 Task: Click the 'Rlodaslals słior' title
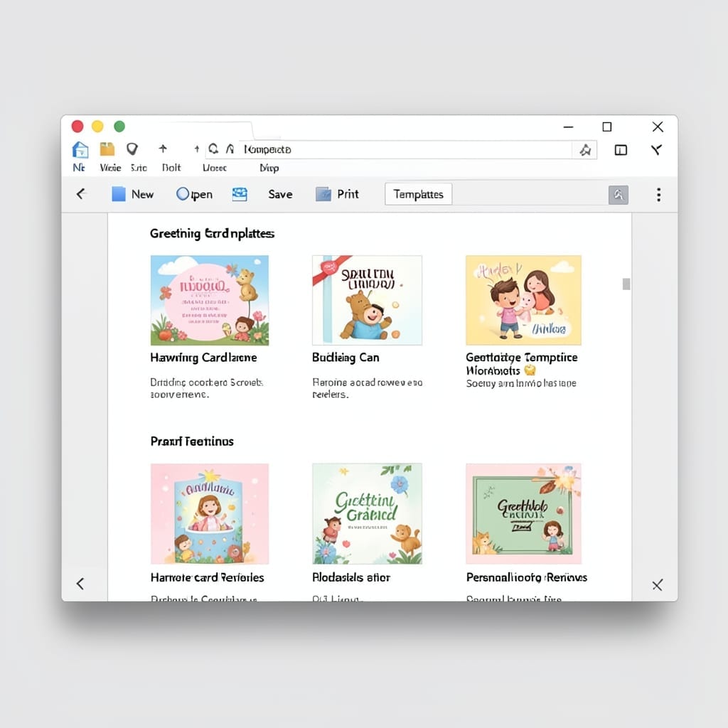(351, 577)
